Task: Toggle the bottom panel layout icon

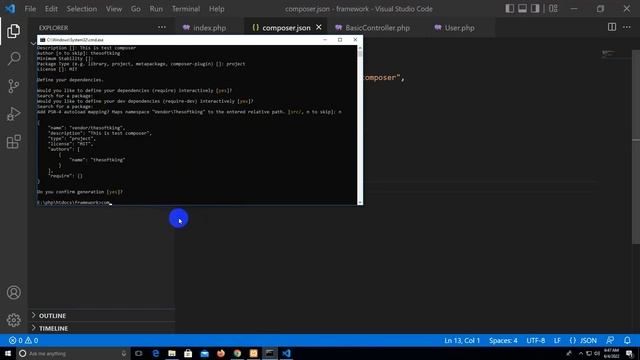Action: click(522, 9)
